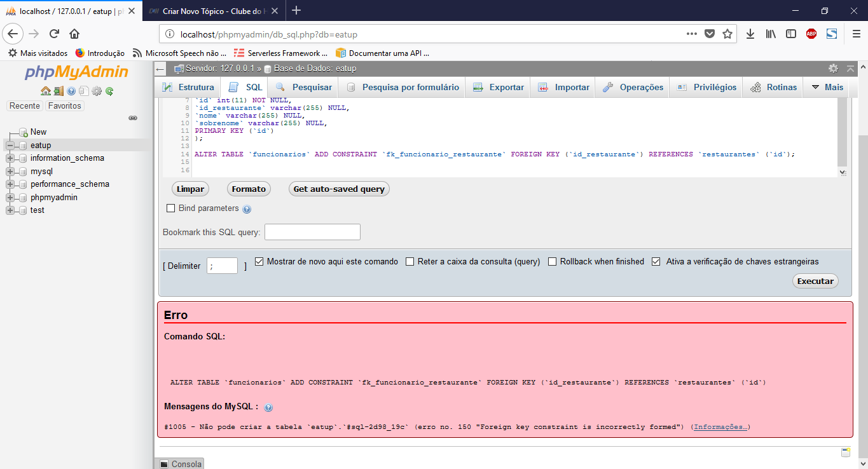Screen dimensions: 868x469
Task: Open Operações tab
Action: pyautogui.click(x=633, y=87)
